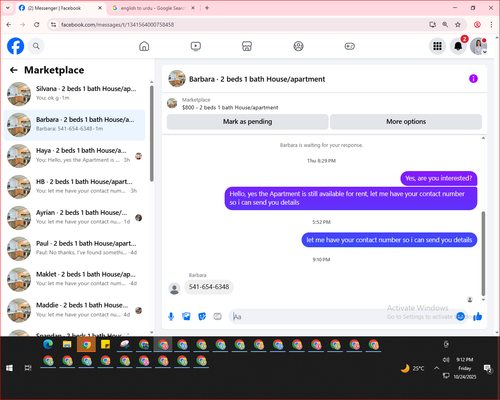Click listing thumbnail beside Marketplace label
This screenshot has width=500, height=400.
172,103
